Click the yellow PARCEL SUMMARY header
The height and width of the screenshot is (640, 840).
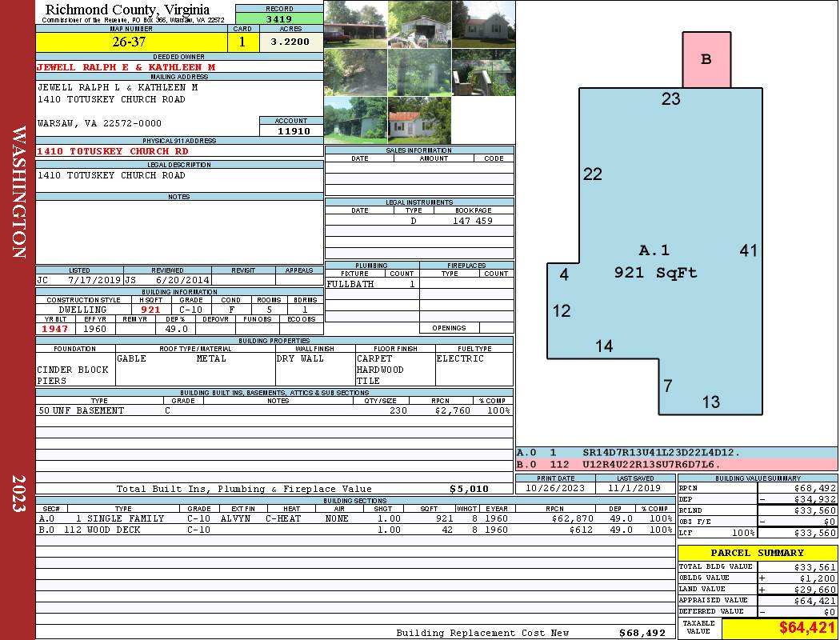pos(758,553)
